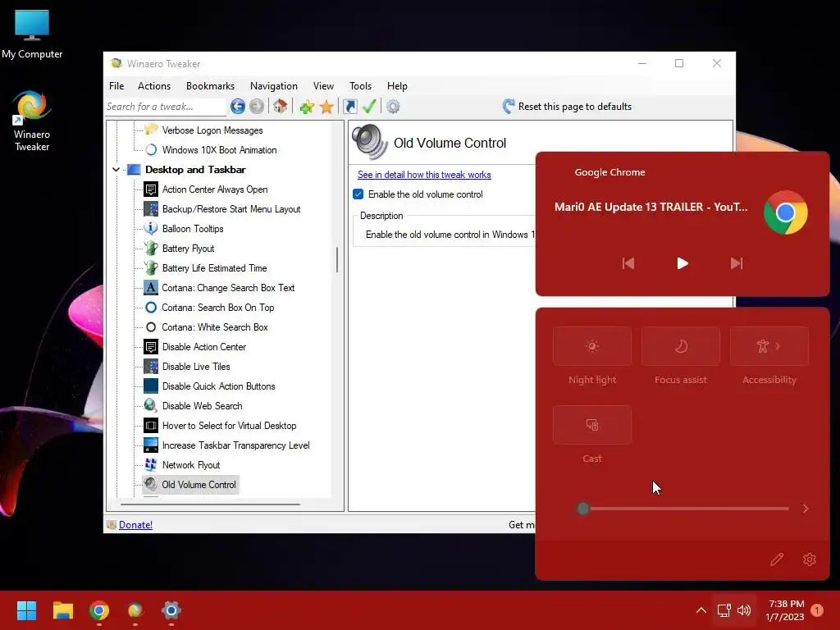Show hidden tray icons chevron
This screenshot has height=630, width=840.
coord(701,610)
